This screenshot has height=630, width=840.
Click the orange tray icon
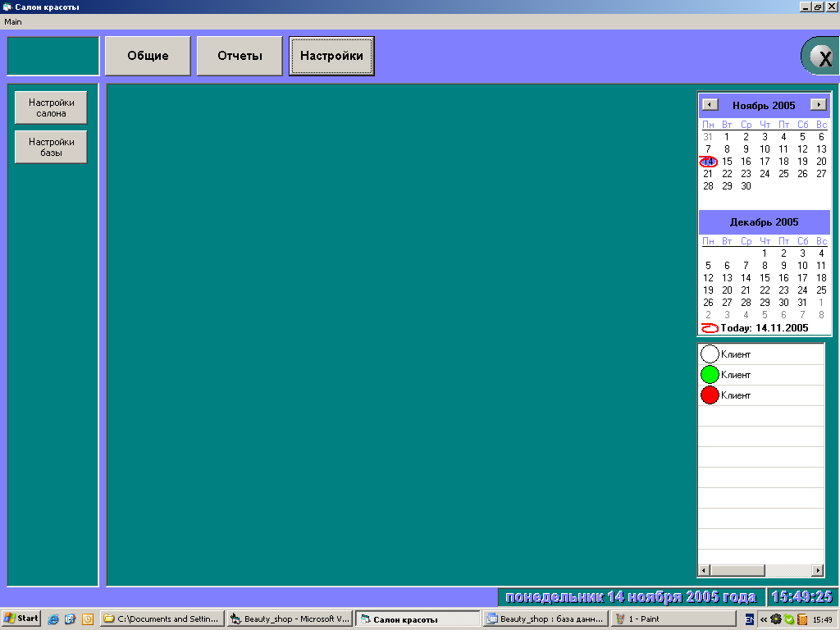pos(802,619)
